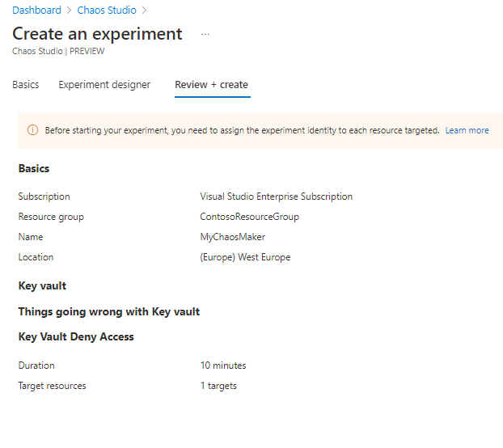Click the MyChaosMaker name value
This screenshot has width=503, height=448.
pos(232,237)
